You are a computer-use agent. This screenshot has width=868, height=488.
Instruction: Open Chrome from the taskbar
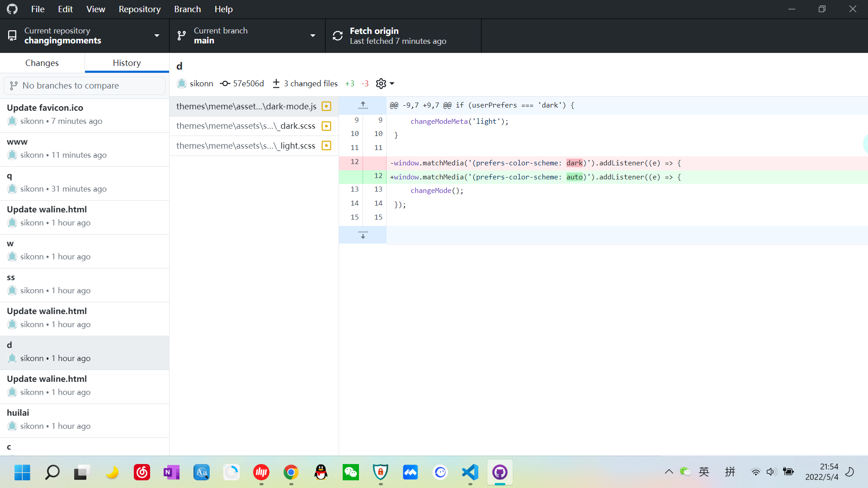pyautogui.click(x=291, y=472)
